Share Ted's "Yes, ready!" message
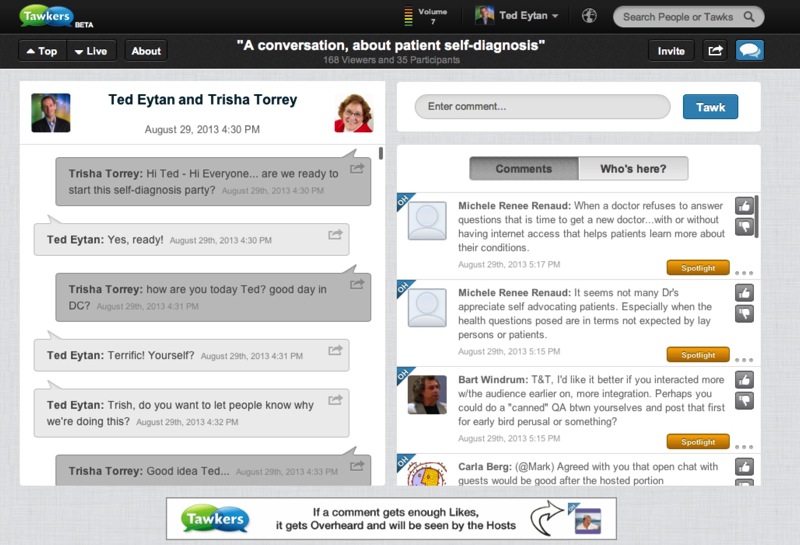 (x=335, y=235)
